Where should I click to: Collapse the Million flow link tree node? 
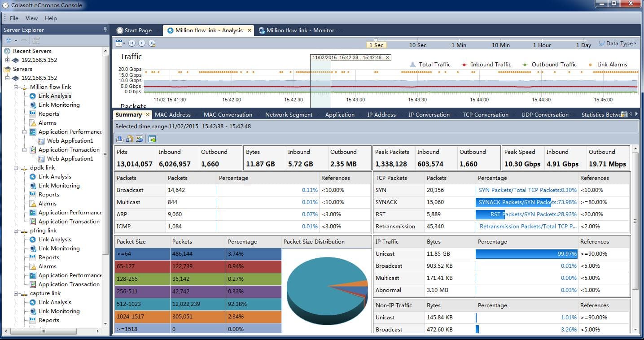pyautogui.click(x=16, y=87)
